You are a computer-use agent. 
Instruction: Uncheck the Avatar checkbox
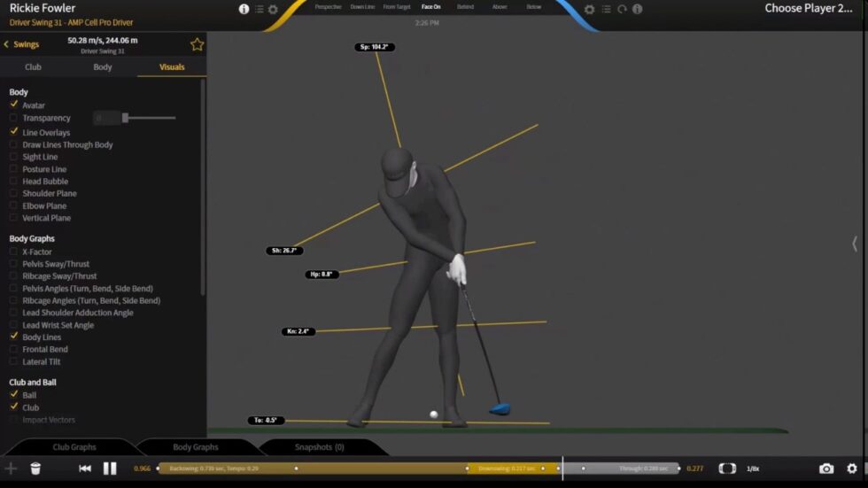(x=14, y=105)
